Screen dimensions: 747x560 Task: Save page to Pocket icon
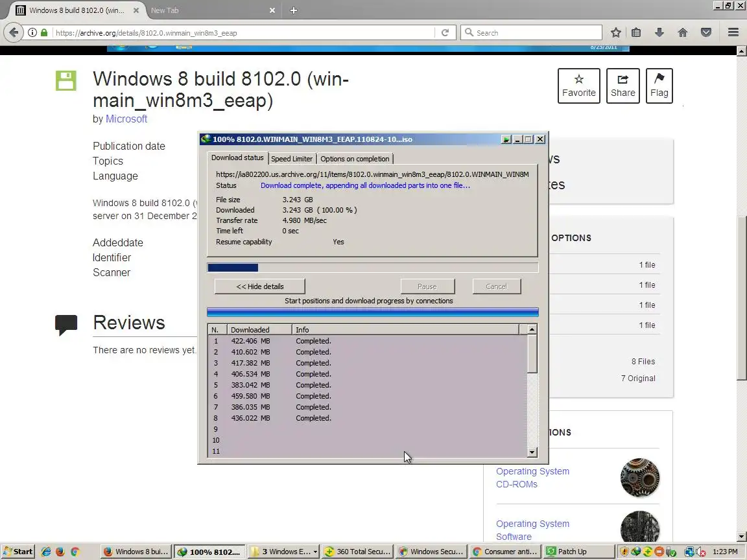tap(706, 33)
